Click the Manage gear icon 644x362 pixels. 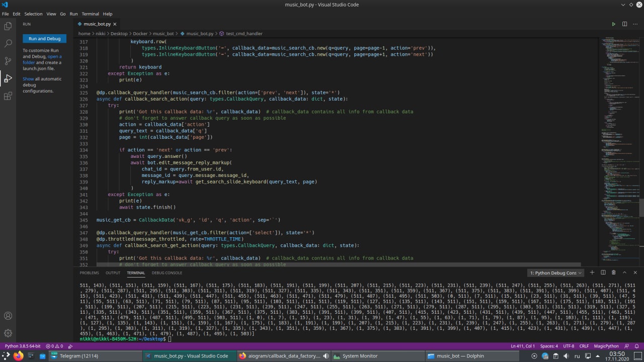[x=8, y=333]
